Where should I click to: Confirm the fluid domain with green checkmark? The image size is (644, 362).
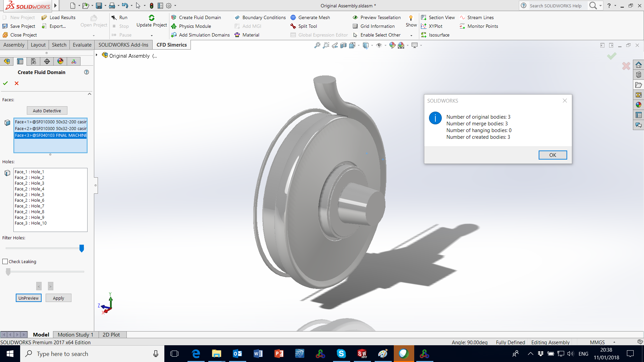click(5, 83)
